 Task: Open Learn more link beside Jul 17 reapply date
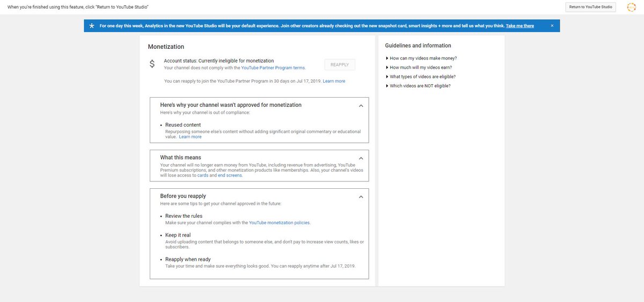click(x=334, y=81)
